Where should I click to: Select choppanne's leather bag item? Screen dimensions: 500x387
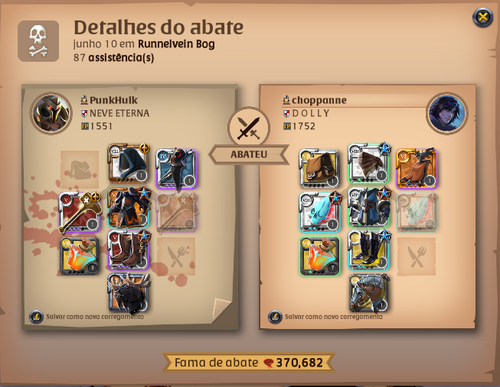[x=319, y=169]
